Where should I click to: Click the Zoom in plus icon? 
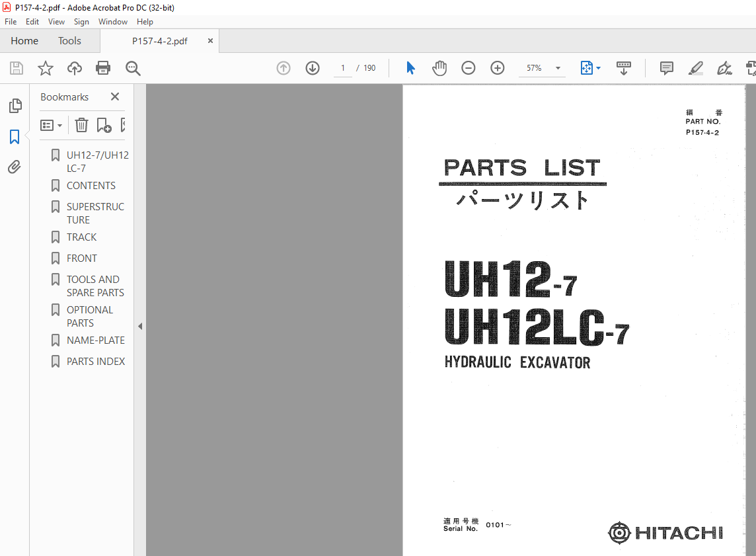pos(497,68)
